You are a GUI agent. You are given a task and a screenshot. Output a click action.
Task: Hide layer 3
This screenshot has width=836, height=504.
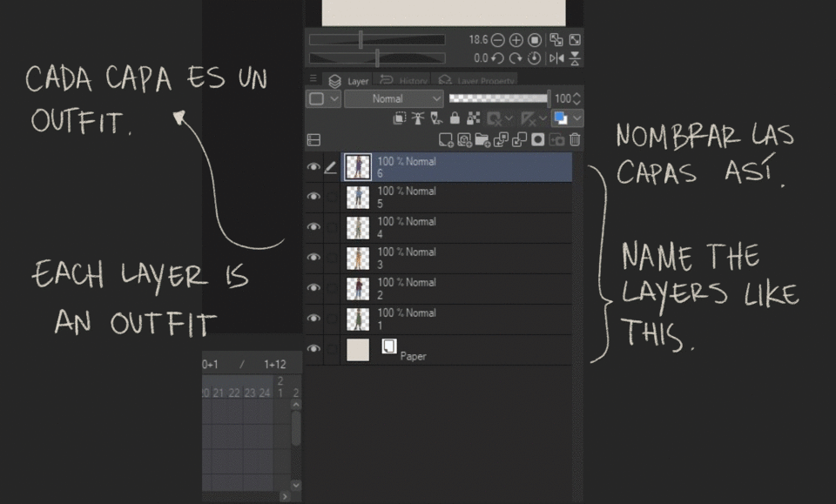tap(313, 258)
